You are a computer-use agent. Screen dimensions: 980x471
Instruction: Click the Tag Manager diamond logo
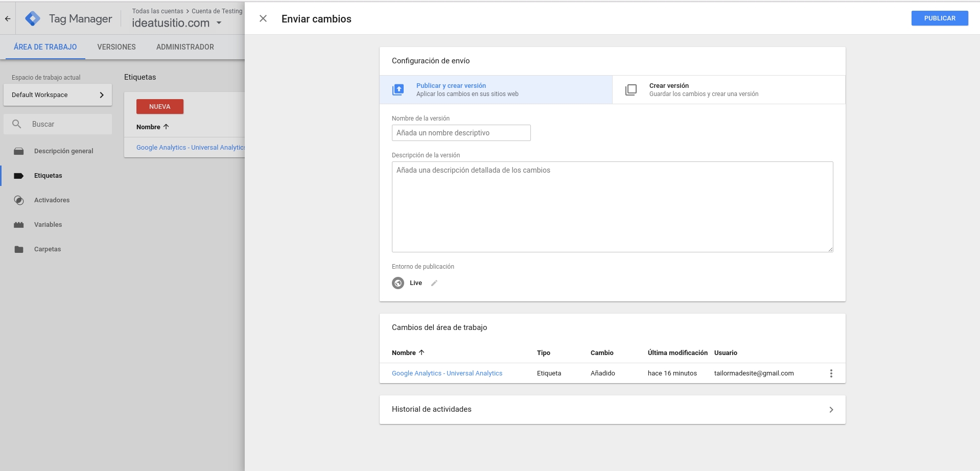(33, 19)
